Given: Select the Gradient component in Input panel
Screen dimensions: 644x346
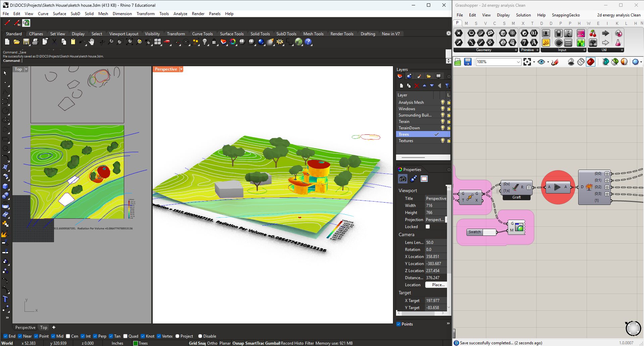Looking at the screenshot, I should (581, 33).
